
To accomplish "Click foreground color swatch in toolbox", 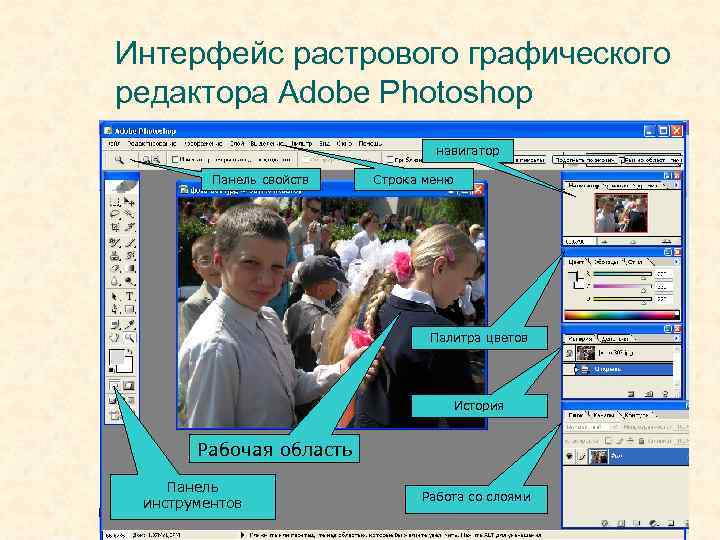I will pyautogui.click(x=117, y=357).
